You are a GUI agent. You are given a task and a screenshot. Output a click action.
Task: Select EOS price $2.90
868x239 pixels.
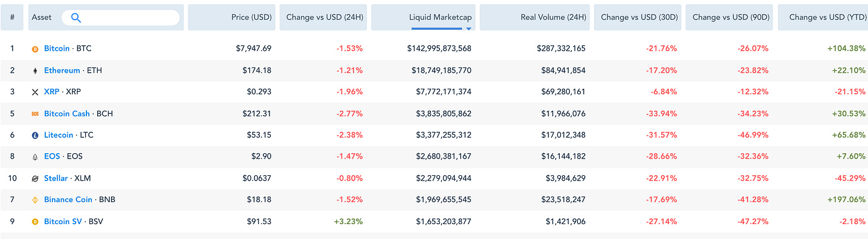tap(262, 156)
